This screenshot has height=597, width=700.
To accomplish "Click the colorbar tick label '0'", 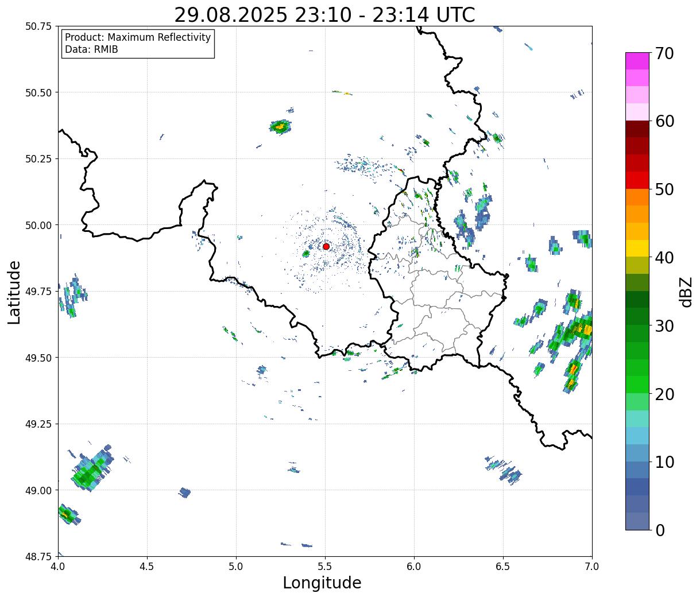I will [x=660, y=530].
